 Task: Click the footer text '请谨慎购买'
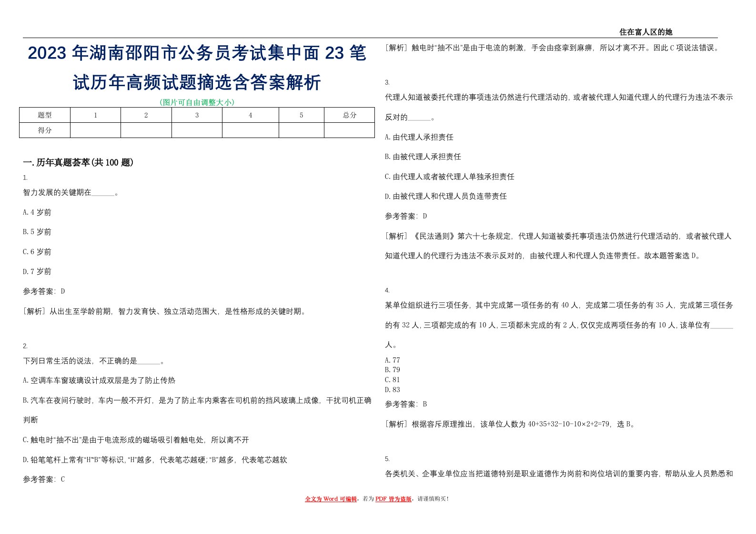(x=432, y=499)
